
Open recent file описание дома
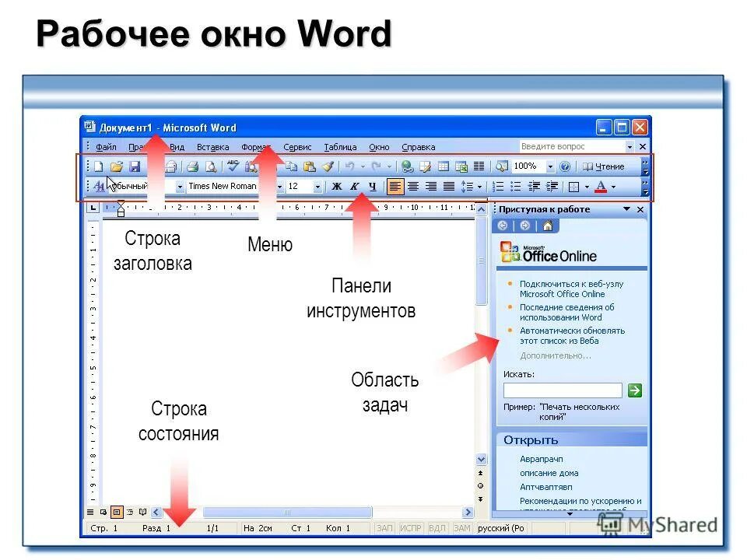pyautogui.click(x=549, y=473)
